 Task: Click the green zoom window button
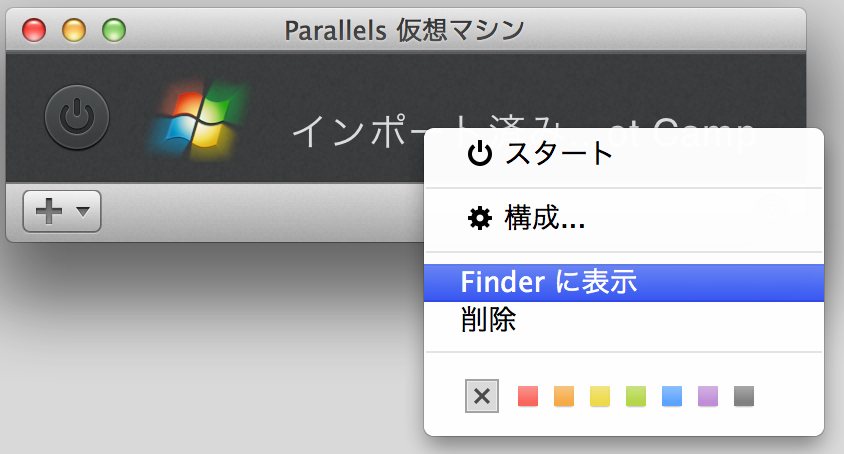[x=114, y=30]
